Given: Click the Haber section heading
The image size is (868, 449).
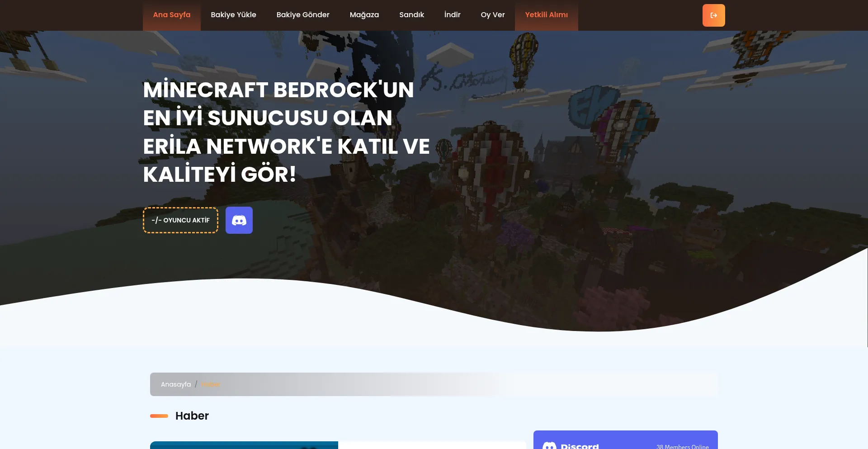Looking at the screenshot, I should click(192, 416).
